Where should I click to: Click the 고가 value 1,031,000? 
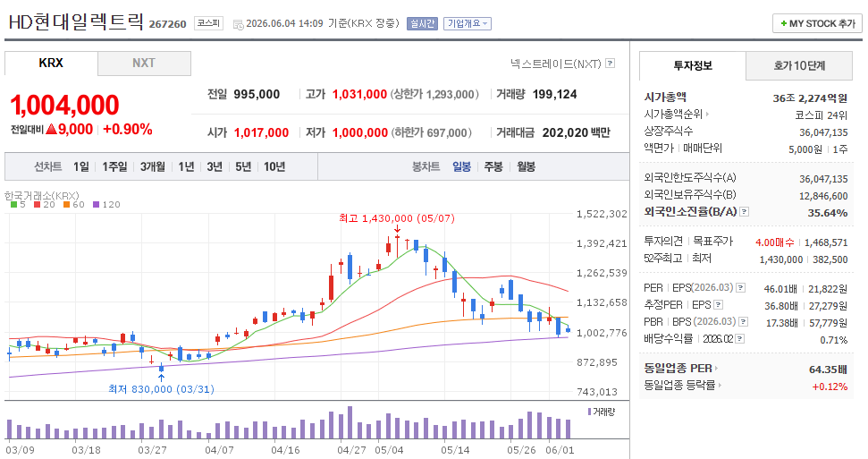360,94
